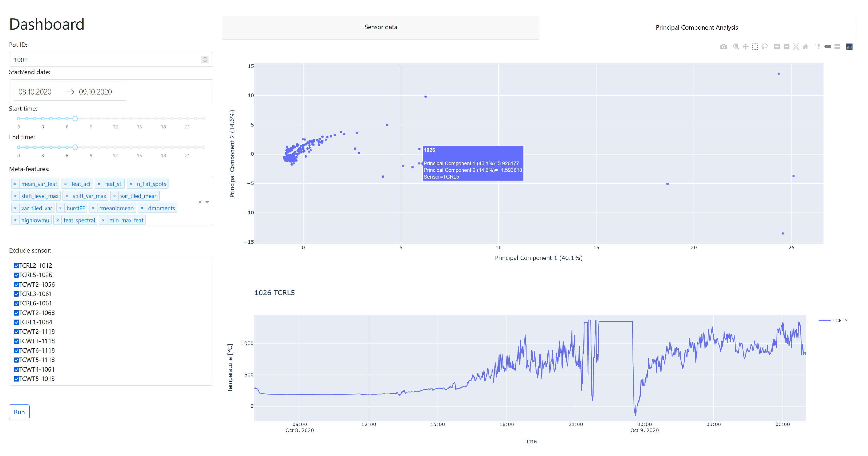Click the Pot ID stepper arrows

click(x=205, y=59)
